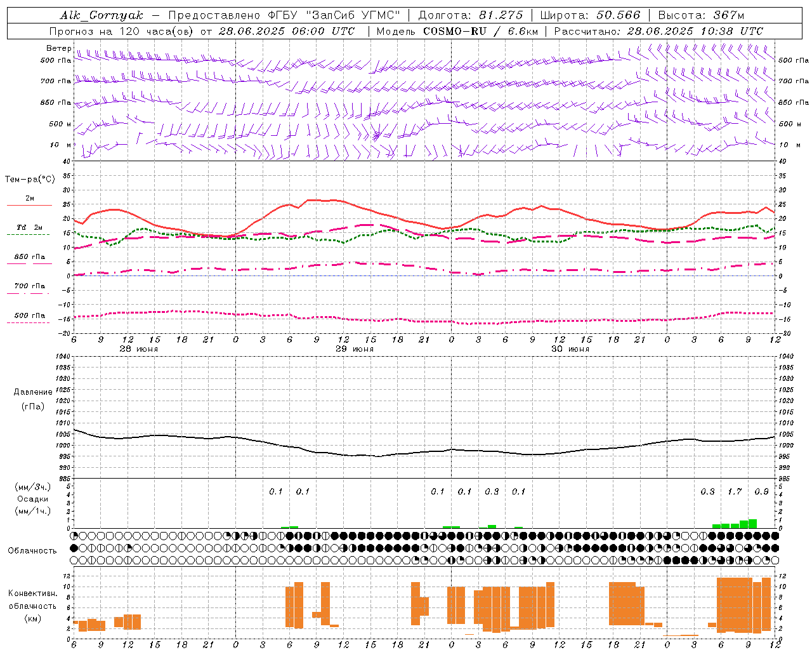This screenshot has height=650, width=812.
Task: Click the (мм/3ч.) units label
Action: 33,487
